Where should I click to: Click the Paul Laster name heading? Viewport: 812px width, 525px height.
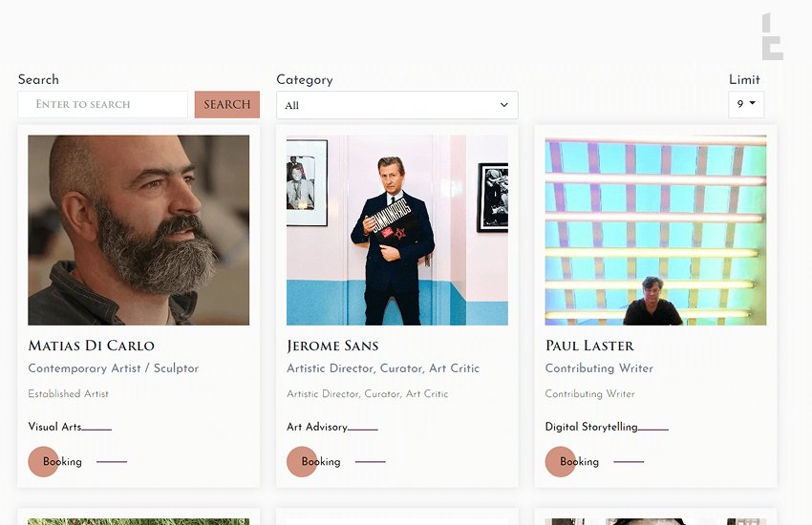[x=589, y=346]
